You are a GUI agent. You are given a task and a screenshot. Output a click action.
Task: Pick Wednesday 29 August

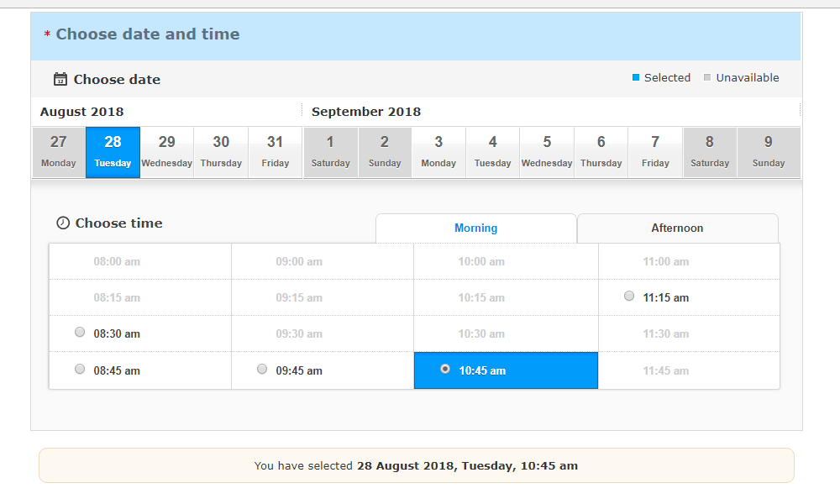(167, 152)
